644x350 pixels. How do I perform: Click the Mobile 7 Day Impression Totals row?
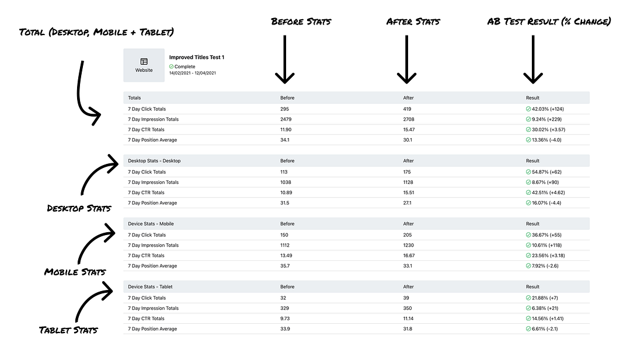(x=357, y=246)
